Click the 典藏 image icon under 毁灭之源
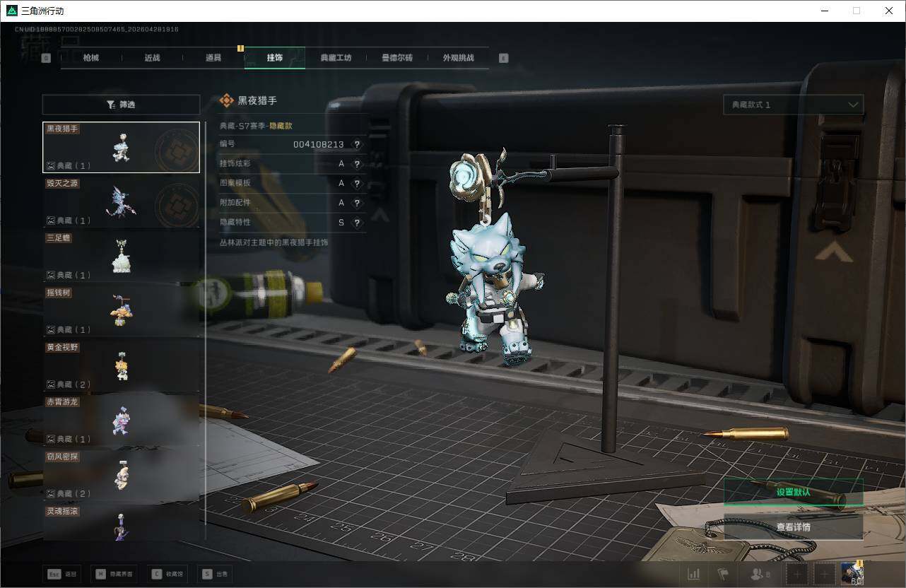Image resolution: width=906 pixels, height=588 pixels. pyautogui.click(x=51, y=220)
